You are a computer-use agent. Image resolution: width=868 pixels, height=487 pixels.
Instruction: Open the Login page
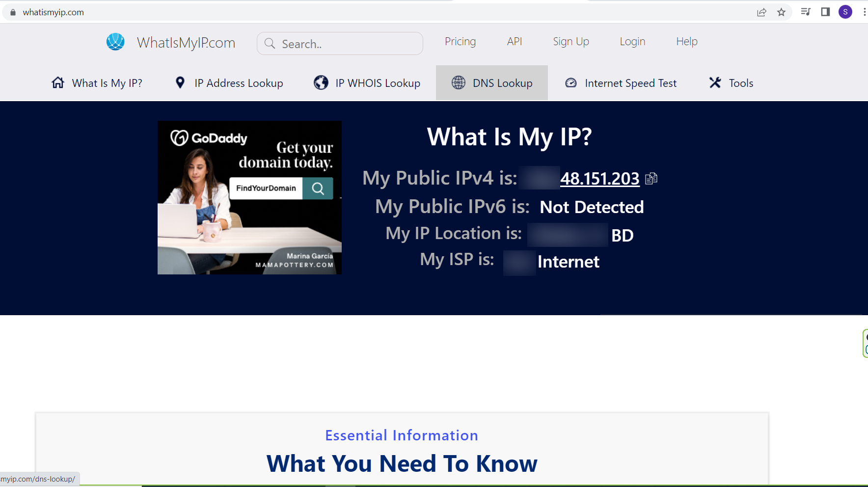pyautogui.click(x=632, y=42)
